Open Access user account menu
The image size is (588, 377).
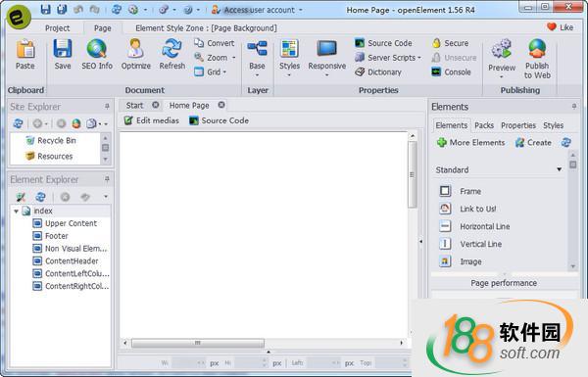click(x=257, y=10)
